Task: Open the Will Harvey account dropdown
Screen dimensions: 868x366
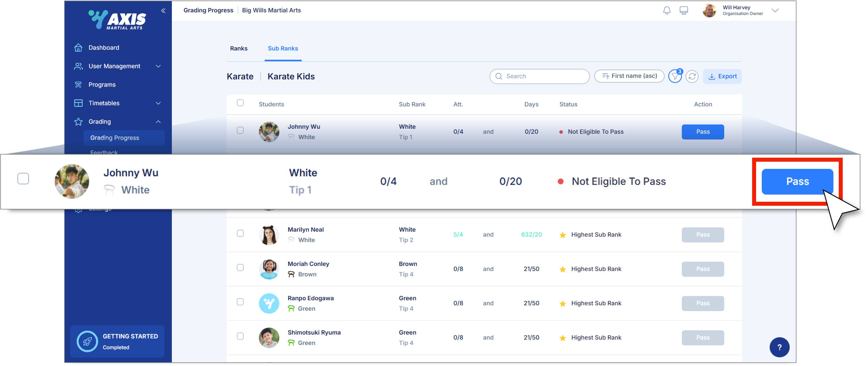Action: tap(775, 11)
